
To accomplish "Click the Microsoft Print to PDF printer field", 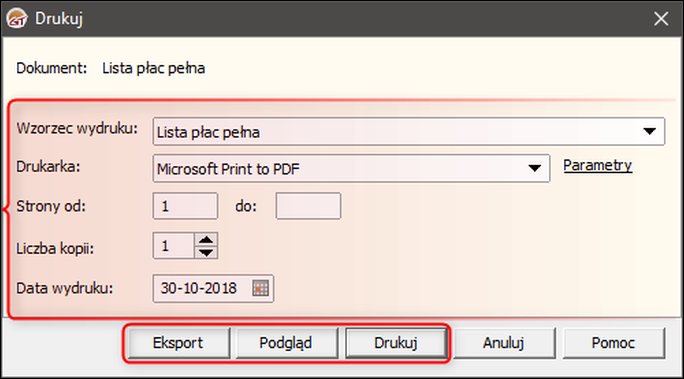I will pos(351,168).
